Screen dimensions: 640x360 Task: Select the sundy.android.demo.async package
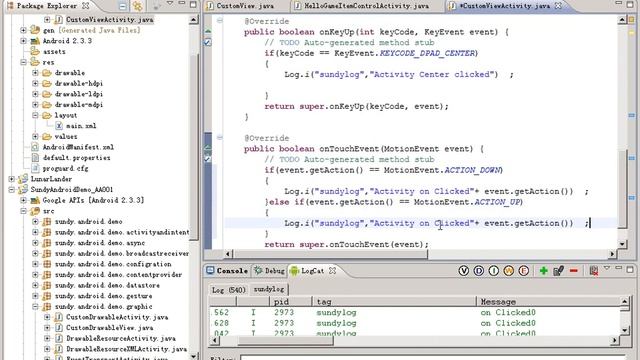pyautogui.click(x=100, y=243)
